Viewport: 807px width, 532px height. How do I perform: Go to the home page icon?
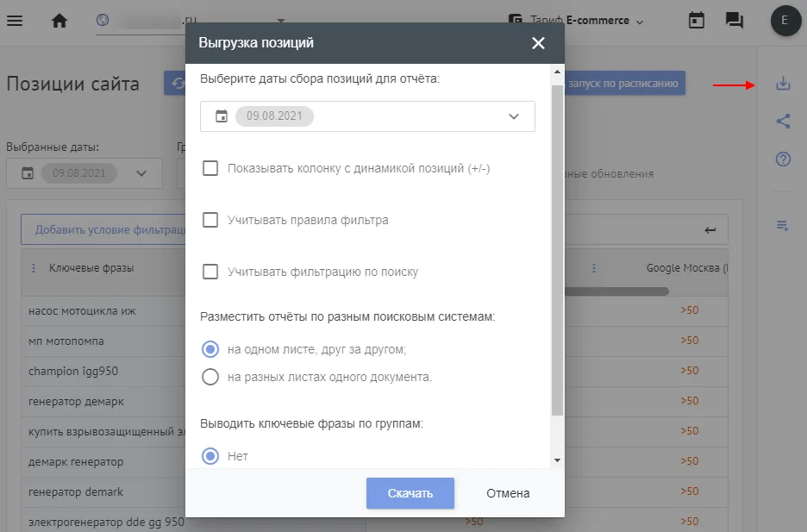59,21
